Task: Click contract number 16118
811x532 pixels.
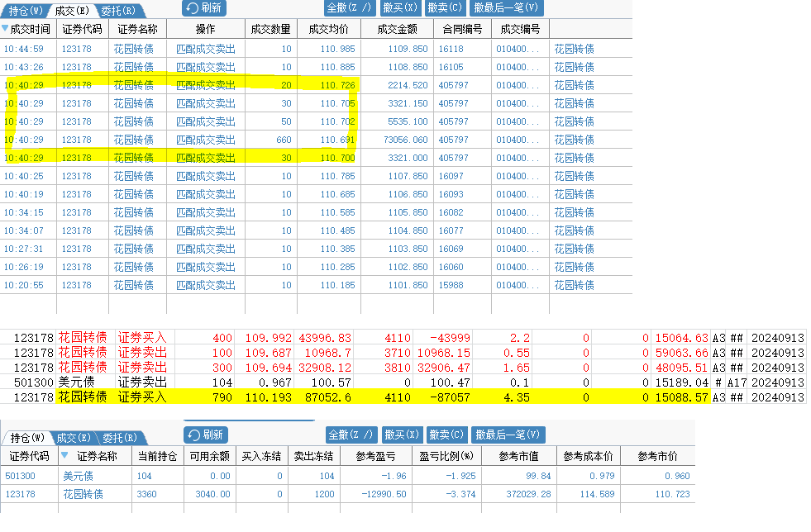Action: click(451, 49)
